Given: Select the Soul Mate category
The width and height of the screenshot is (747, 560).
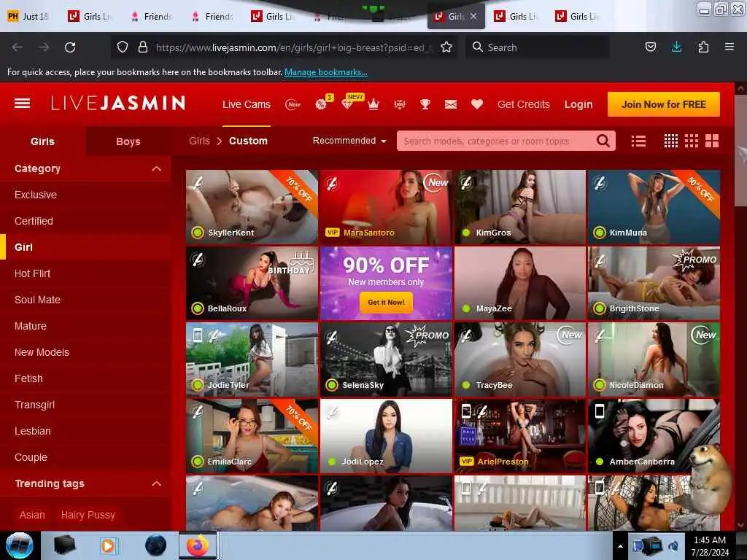Looking at the screenshot, I should pyautogui.click(x=38, y=300).
